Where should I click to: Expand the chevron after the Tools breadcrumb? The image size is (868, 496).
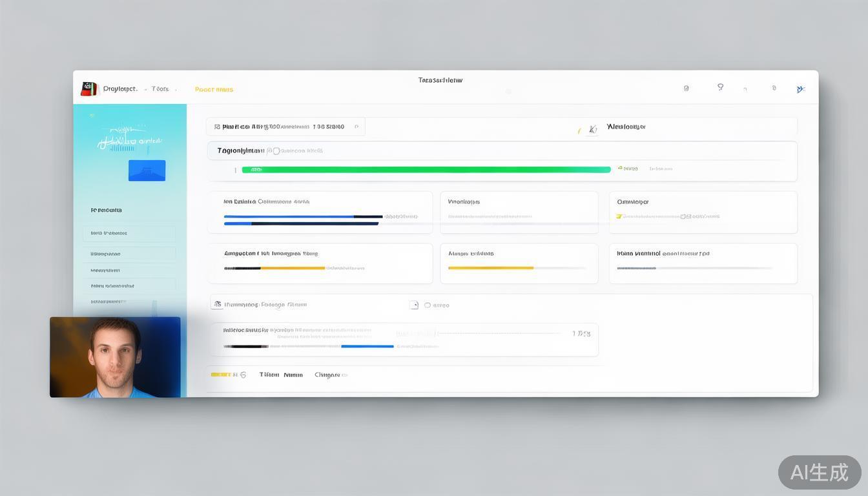[x=176, y=90]
